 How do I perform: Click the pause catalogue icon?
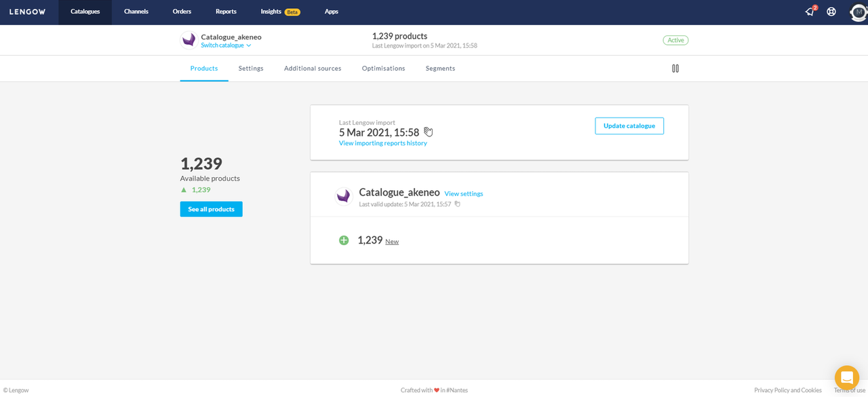pos(675,69)
